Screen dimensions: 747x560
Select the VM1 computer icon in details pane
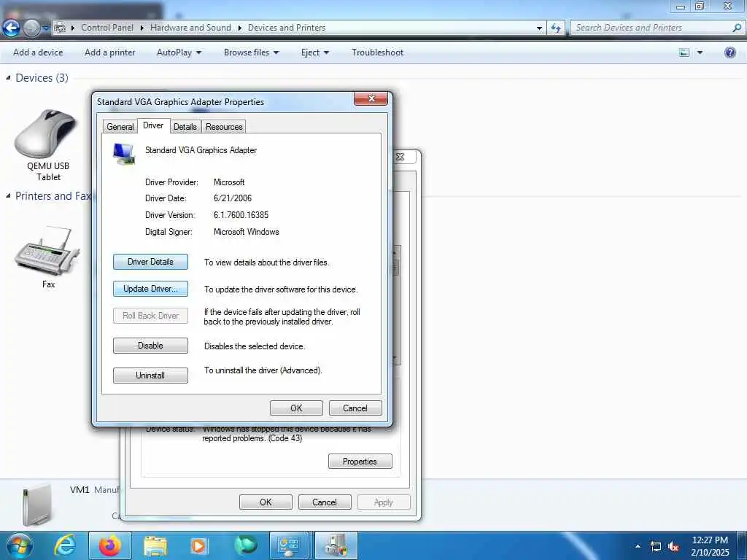(x=37, y=505)
